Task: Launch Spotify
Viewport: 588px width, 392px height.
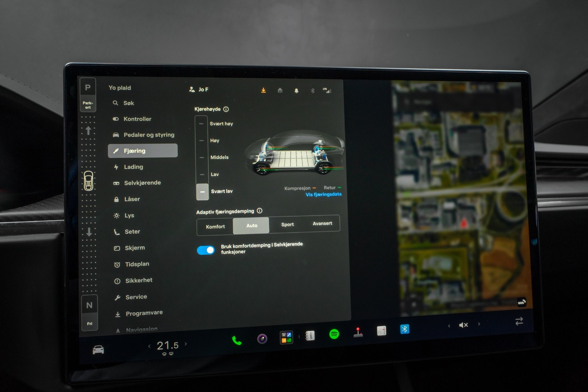Action: point(334,334)
